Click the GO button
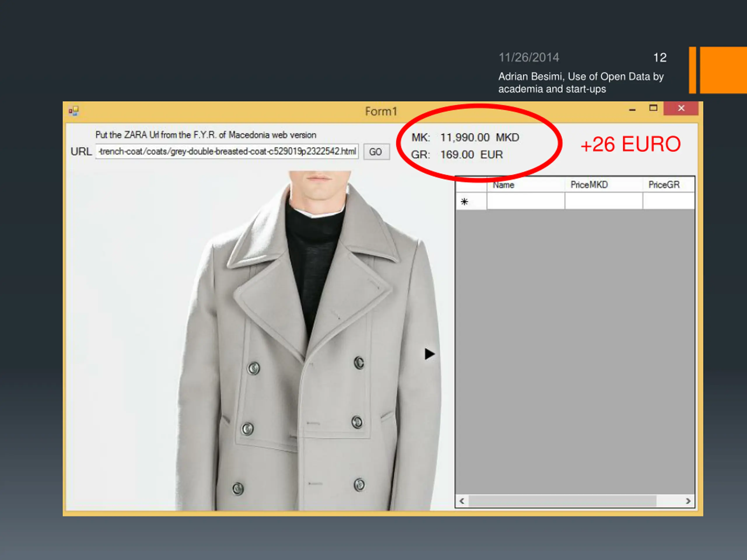Image resolution: width=747 pixels, height=560 pixels. pyautogui.click(x=376, y=152)
